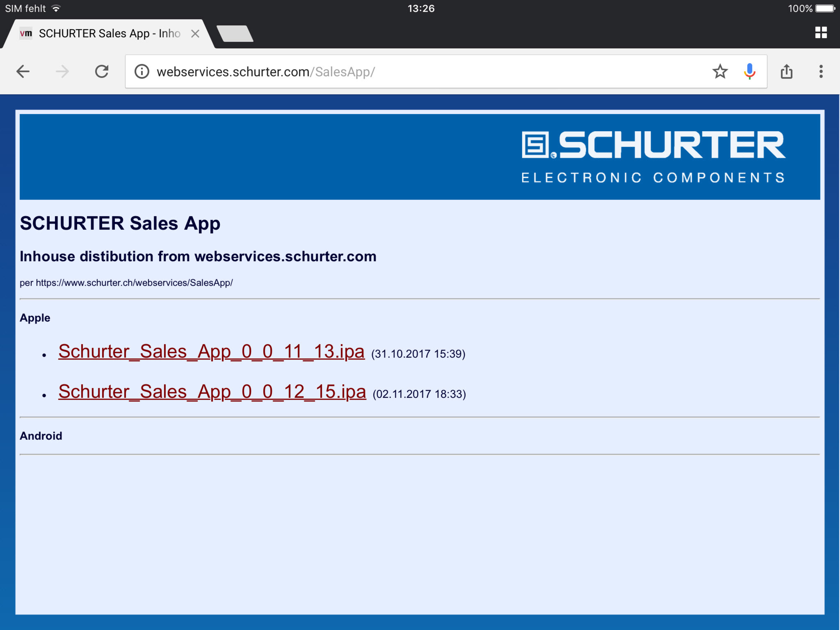This screenshot has height=630, width=840.
Task: Reload the current page
Action: (x=102, y=71)
